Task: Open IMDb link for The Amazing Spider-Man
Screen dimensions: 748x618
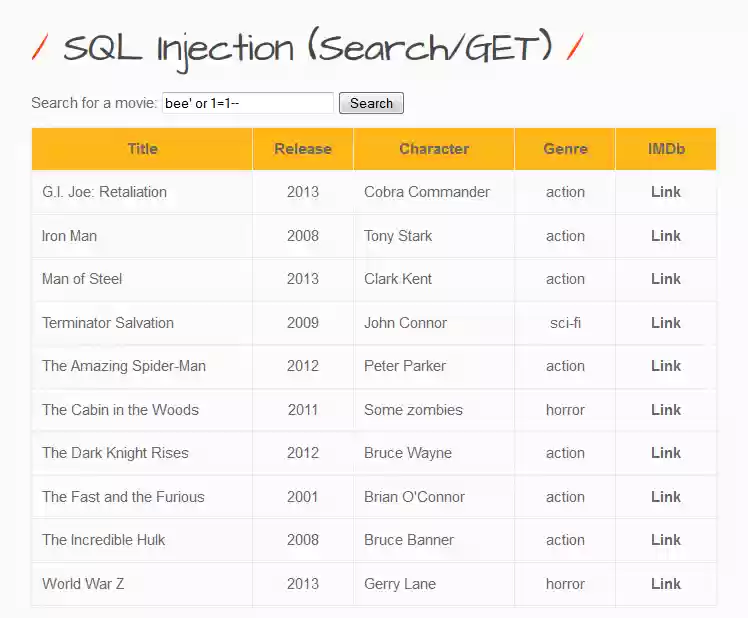Action: pos(665,366)
